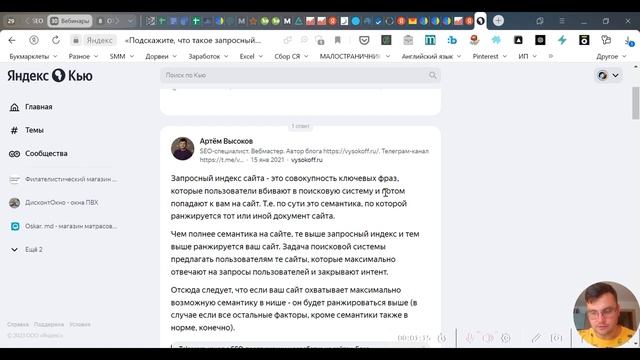Open the Условия footer link
640x360 pixels.
click(80, 324)
